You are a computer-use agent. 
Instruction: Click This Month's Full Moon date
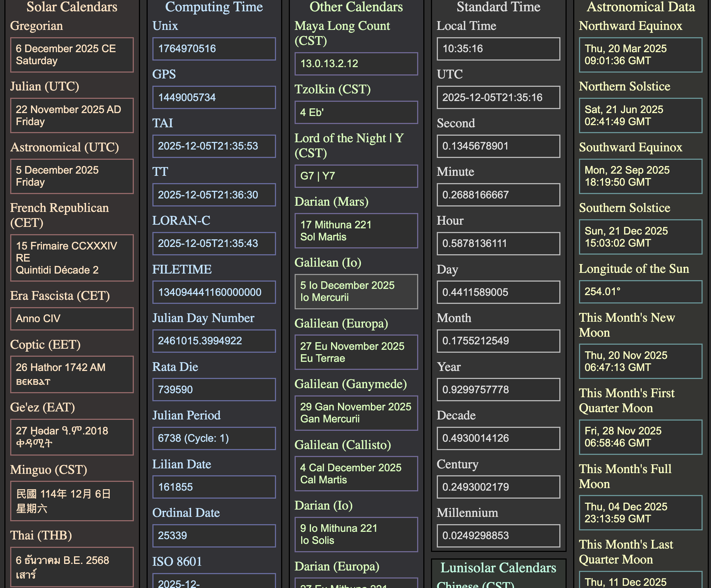[640, 512]
